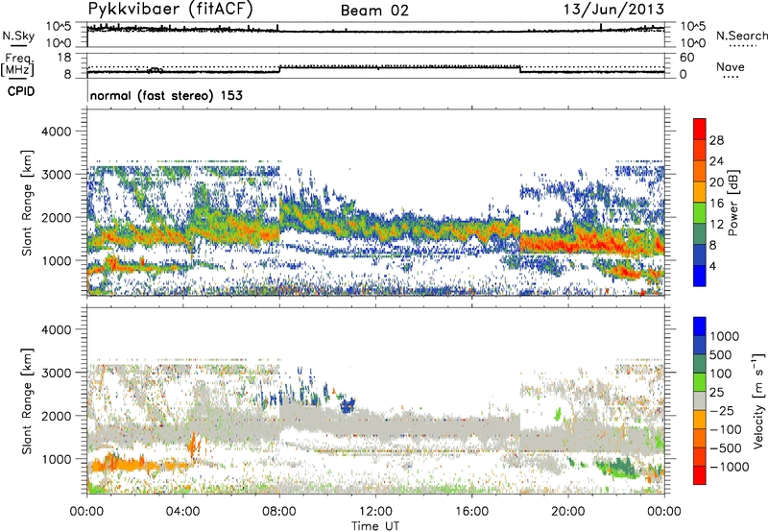Click the bright blue Power colorbar segment

tap(700, 276)
